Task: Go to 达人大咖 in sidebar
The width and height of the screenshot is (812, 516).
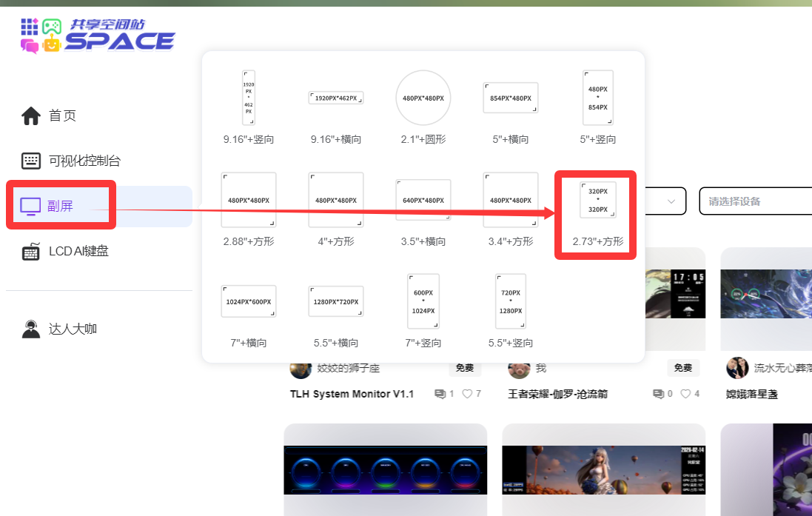Action: 73,329
